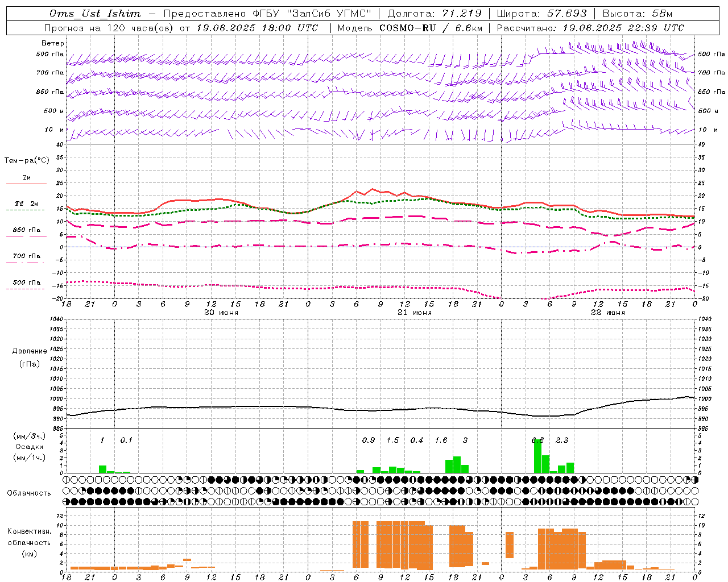This screenshot has width=728, height=582.
Task: Click the 1.5 precipitation total
Action: (x=392, y=440)
